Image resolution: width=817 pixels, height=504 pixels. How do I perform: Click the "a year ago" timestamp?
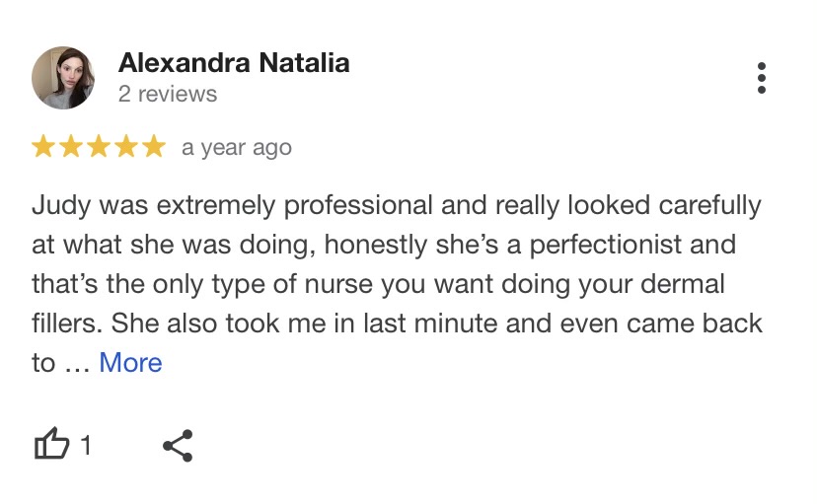pyautogui.click(x=237, y=148)
